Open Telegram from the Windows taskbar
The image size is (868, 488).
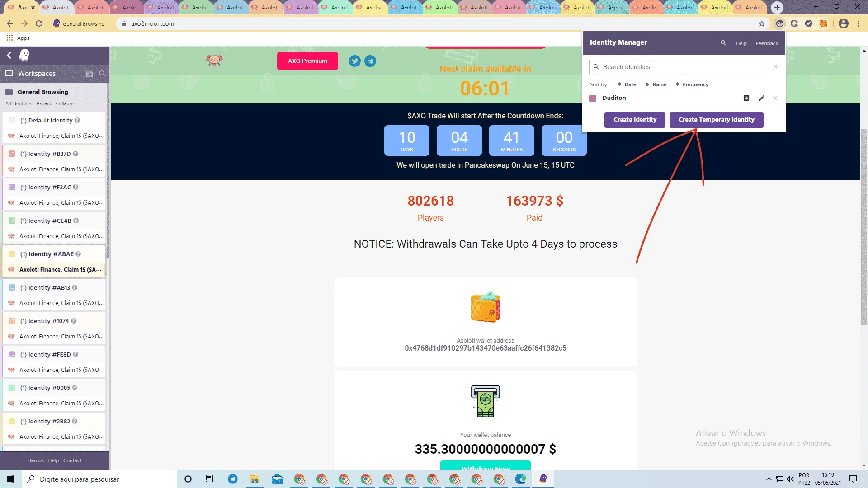(233, 479)
